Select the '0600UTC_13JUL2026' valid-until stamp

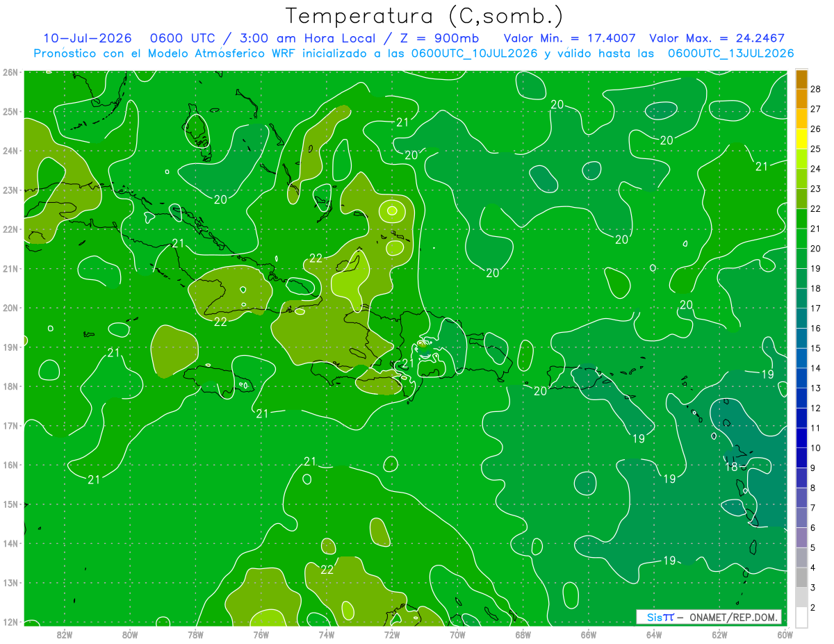[731, 53]
